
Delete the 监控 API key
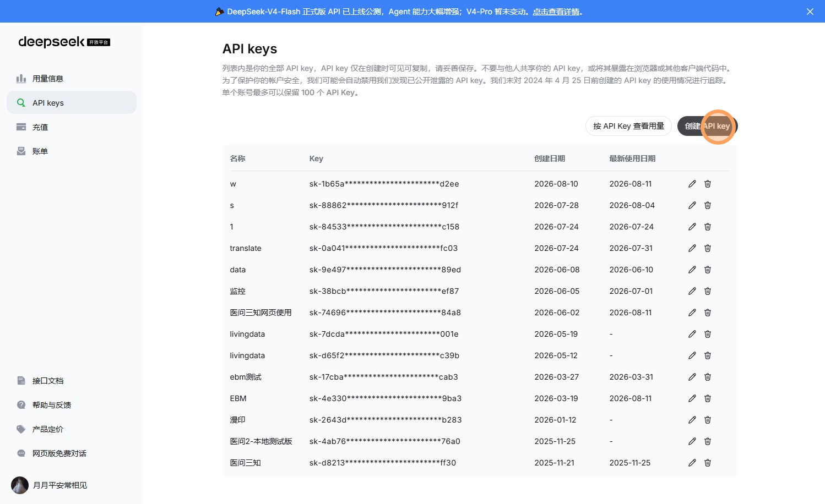[x=708, y=291]
